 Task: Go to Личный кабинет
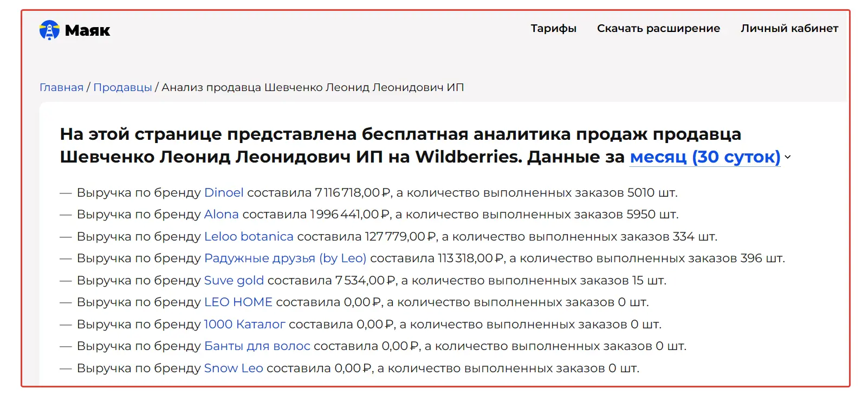tap(789, 28)
